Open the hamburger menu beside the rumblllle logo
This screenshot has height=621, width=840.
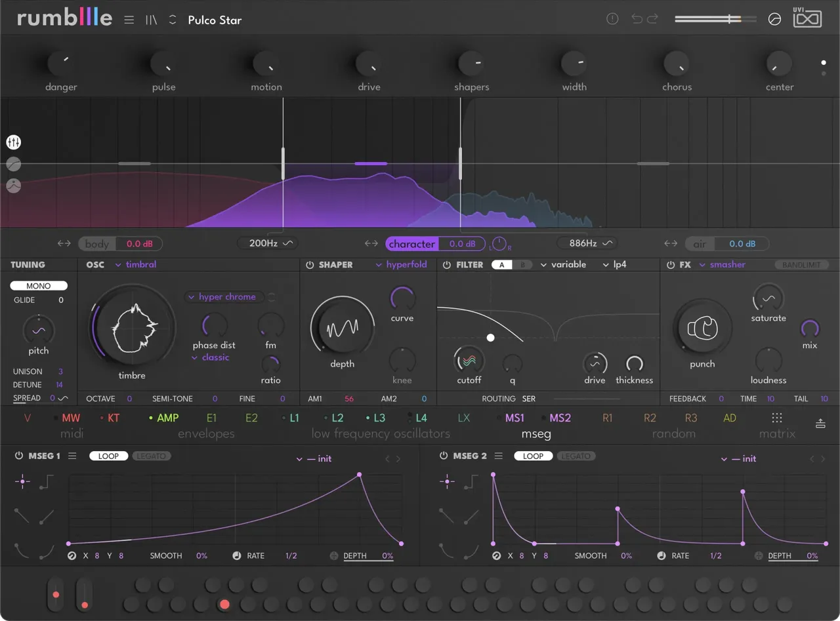(x=129, y=20)
